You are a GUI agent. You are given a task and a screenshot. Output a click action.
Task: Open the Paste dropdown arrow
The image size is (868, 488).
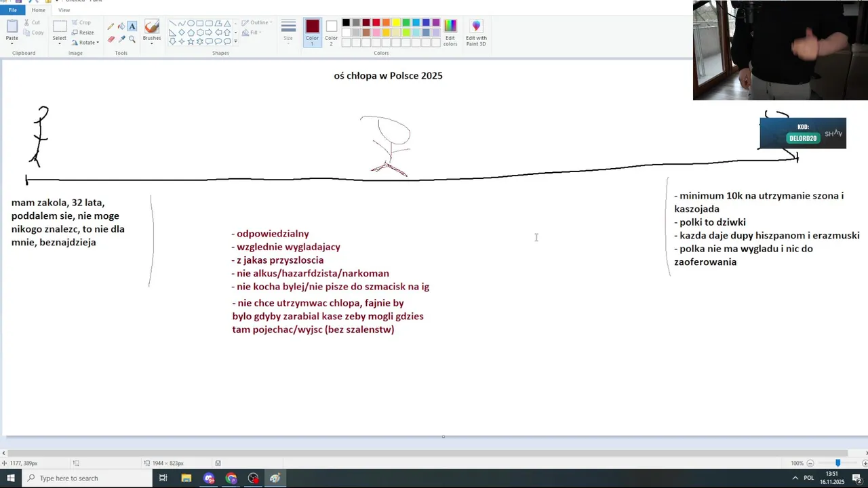(12, 43)
